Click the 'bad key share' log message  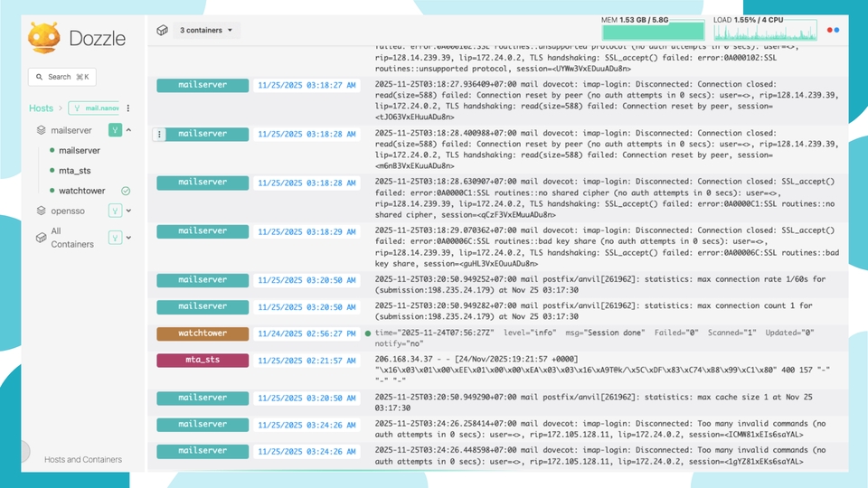607,247
